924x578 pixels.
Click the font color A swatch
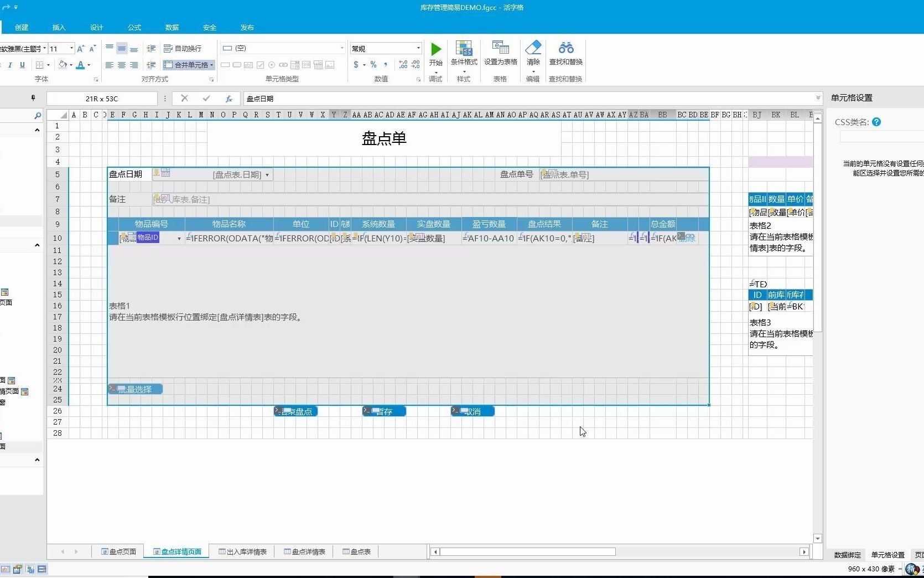pyautogui.click(x=81, y=65)
